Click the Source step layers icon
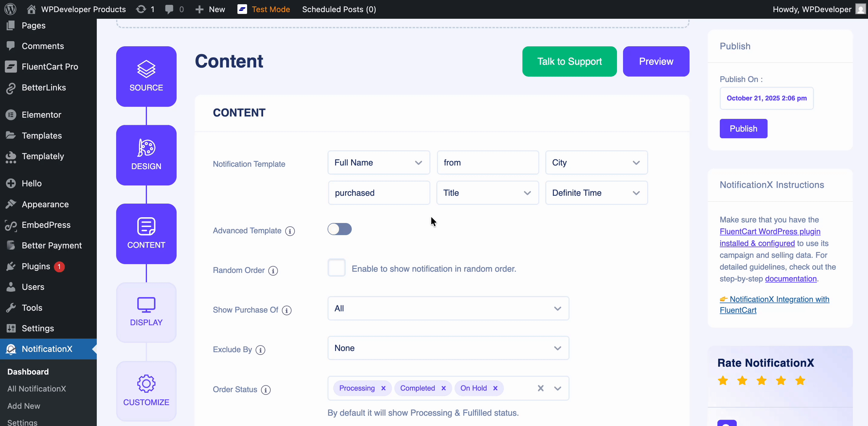Image resolution: width=868 pixels, height=426 pixels. 146,69
